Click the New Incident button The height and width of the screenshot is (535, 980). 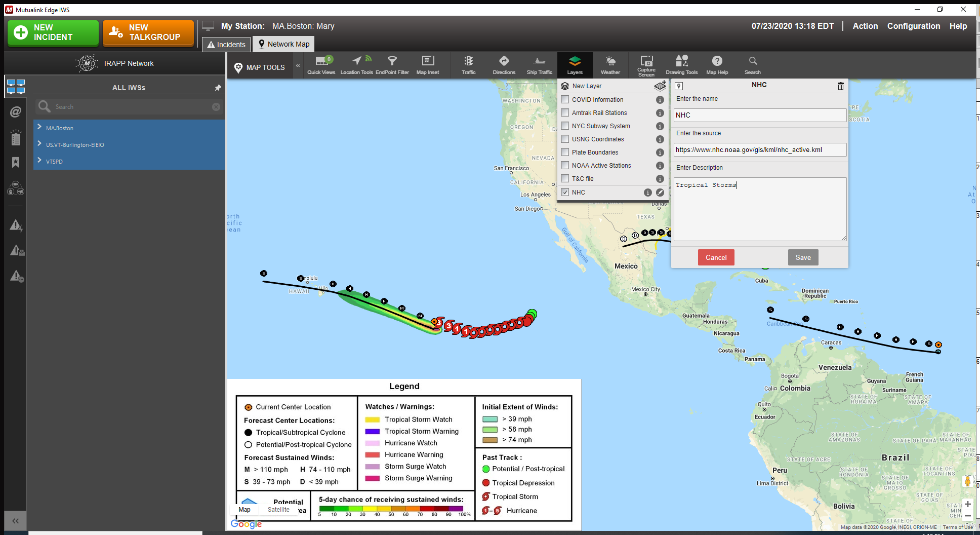click(x=53, y=32)
